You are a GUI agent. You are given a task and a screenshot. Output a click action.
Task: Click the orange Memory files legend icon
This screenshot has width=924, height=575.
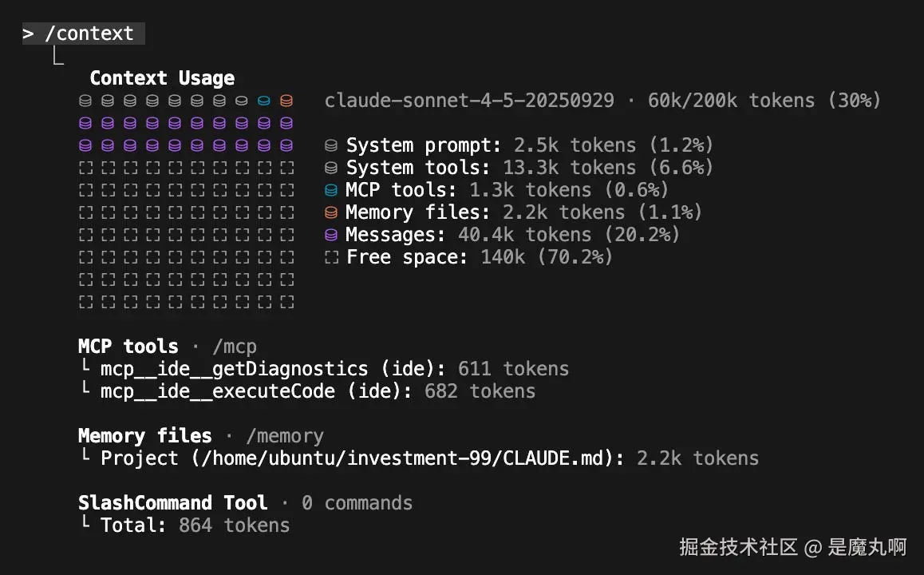(x=331, y=212)
